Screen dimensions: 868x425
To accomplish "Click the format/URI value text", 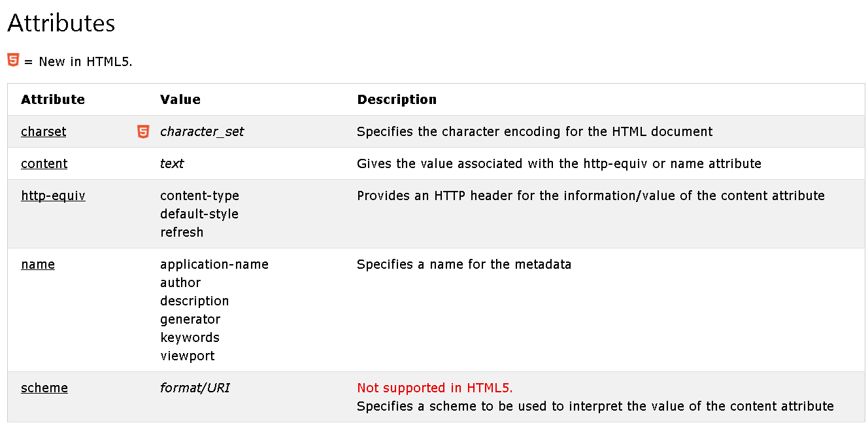I will point(195,388).
